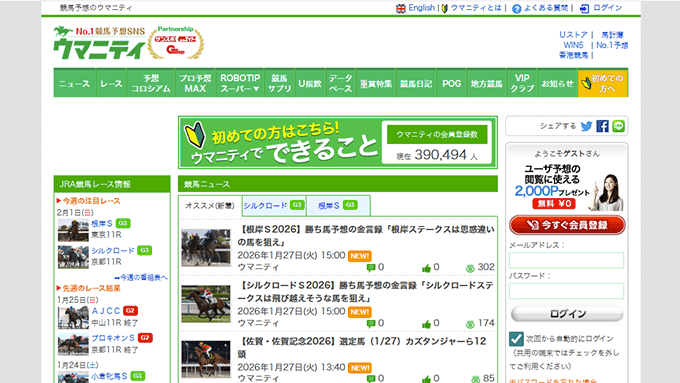Click the ログイン button in sidebar
Screen dimensions: 680x383
pos(567,314)
